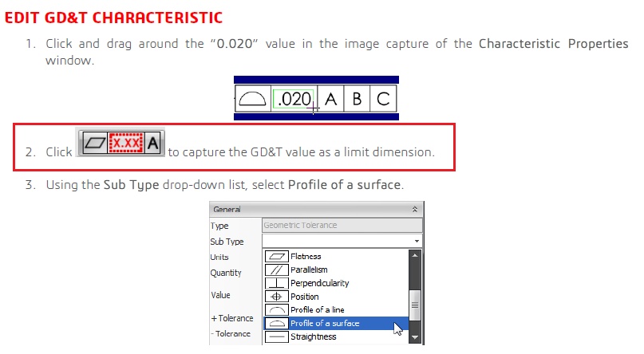Click datum C in the control frame
The height and width of the screenshot is (354, 644).
point(383,99)
